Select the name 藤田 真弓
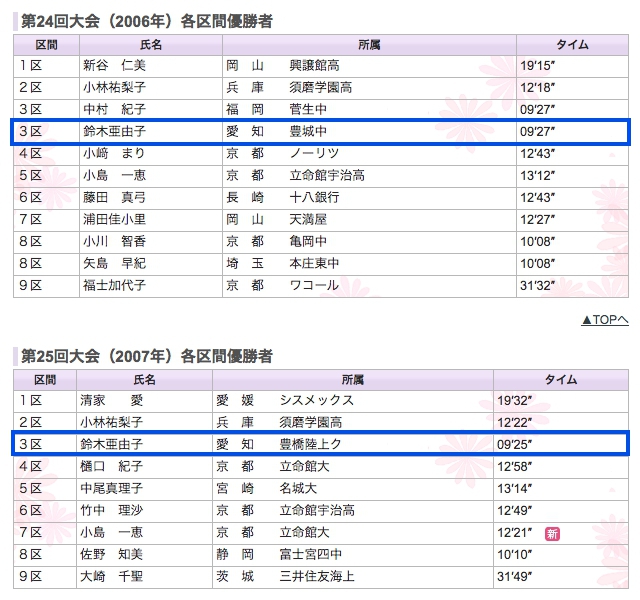Viewport: 640px width, 600px height. pyautogui.click(x=114, y=198)
